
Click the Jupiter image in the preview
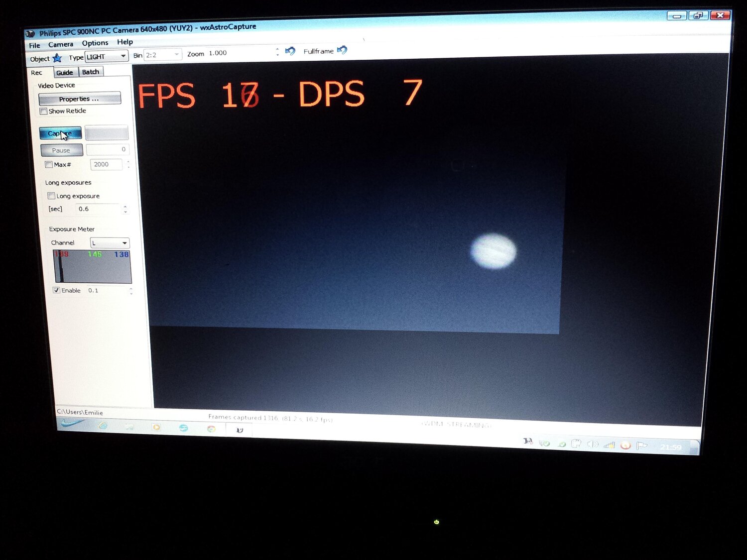tap(494, 251)
